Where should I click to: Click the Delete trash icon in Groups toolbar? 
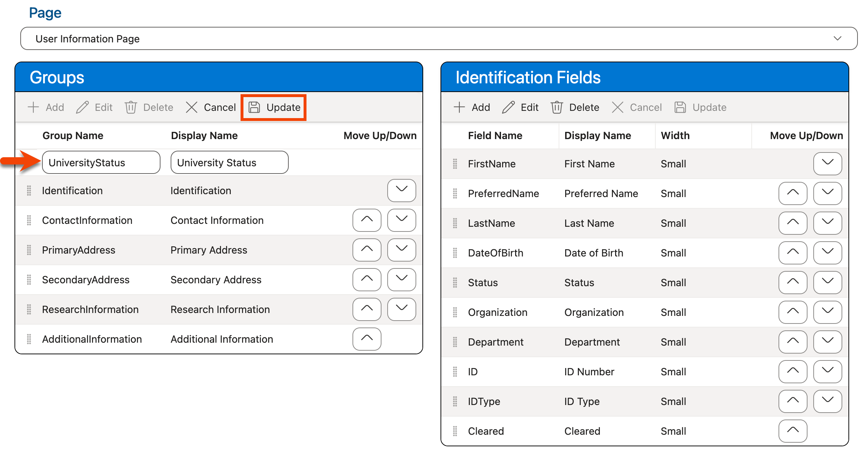[x=131, y=107]
